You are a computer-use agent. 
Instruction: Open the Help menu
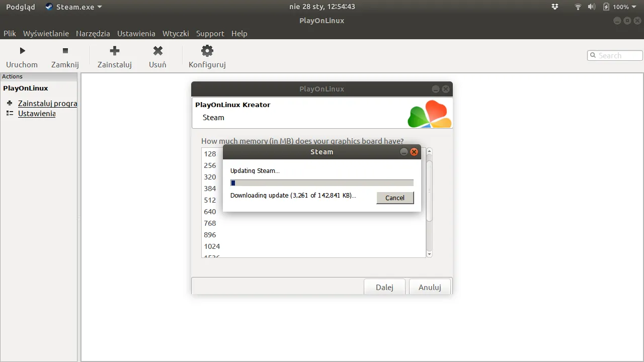(x=239, y=33)
